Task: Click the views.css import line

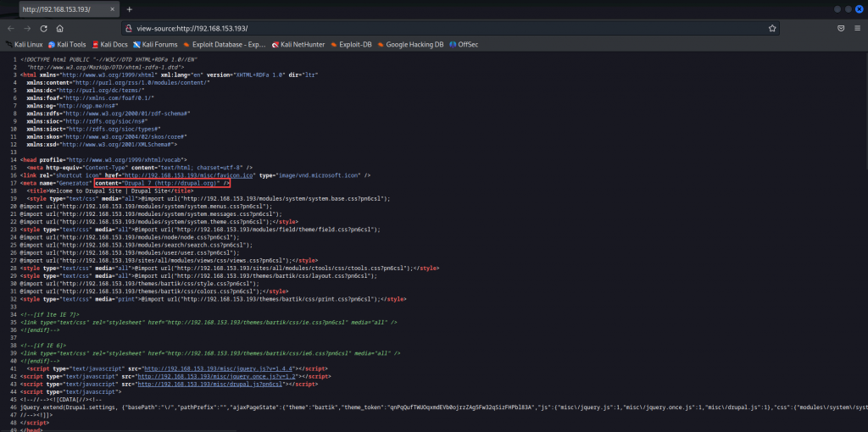Action: coord(169,260)
